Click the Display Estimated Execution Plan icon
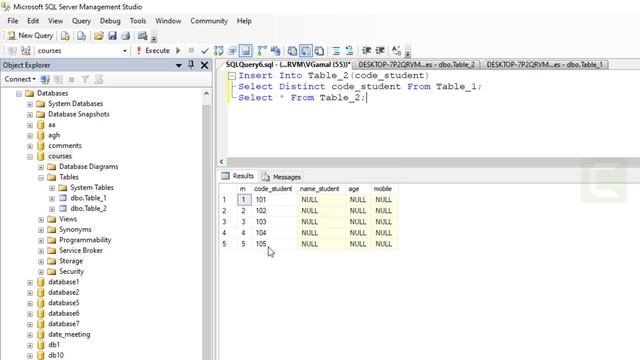640x360 pixels. pyautogui.click(x=219, y=51)
